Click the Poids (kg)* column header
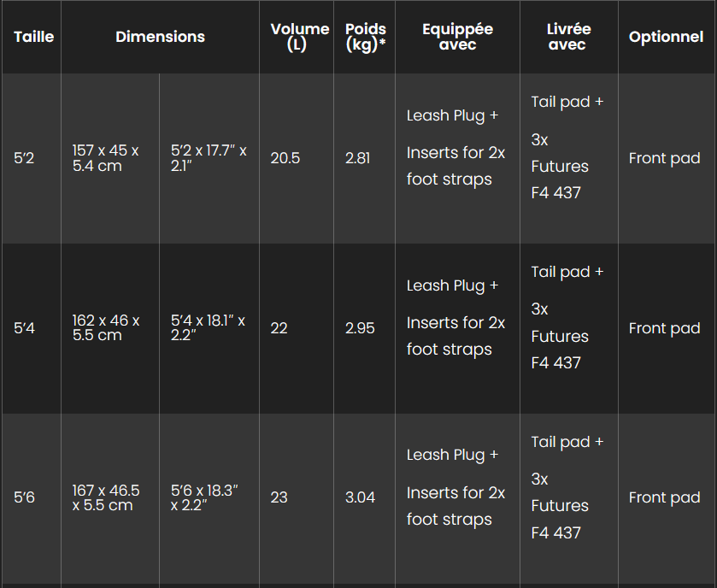717x588 pixels. click(x=365, y=37)
